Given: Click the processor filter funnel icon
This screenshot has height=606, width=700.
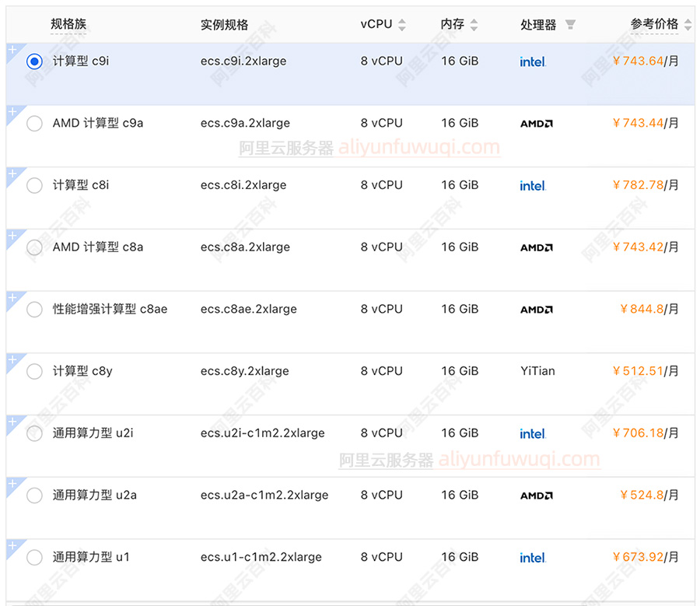Looking at the screenshot, I should coord(570,25).
